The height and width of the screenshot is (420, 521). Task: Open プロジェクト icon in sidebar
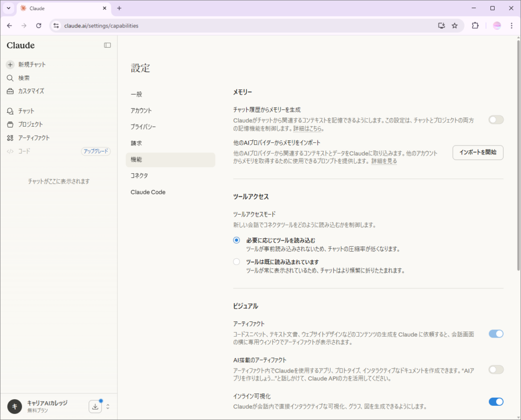10,125
